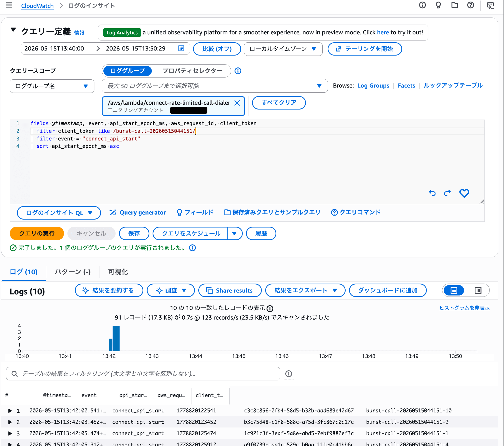The image size is (504, 446).
Task: Open ルックアップテーブル link
Action: coord(453,85)
